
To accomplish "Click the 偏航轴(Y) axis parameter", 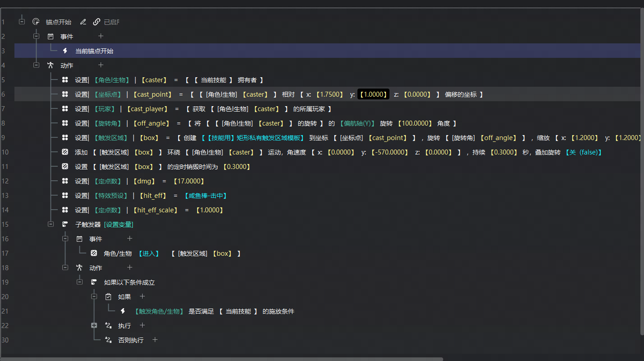I will click(357, 123).
